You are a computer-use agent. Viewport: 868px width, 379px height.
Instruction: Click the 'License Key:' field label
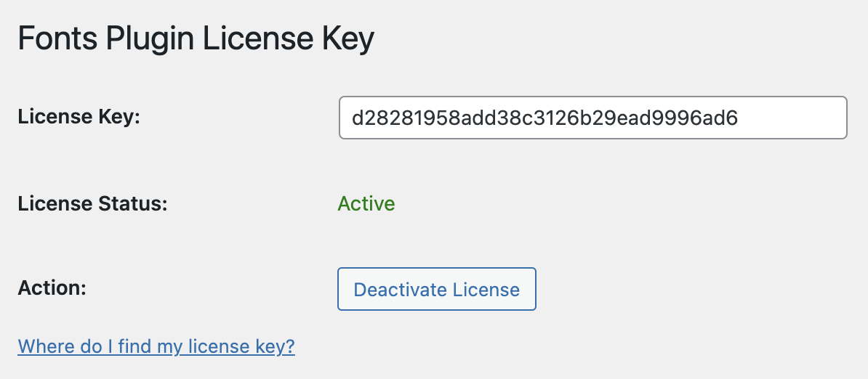click(x=79, y=117)
